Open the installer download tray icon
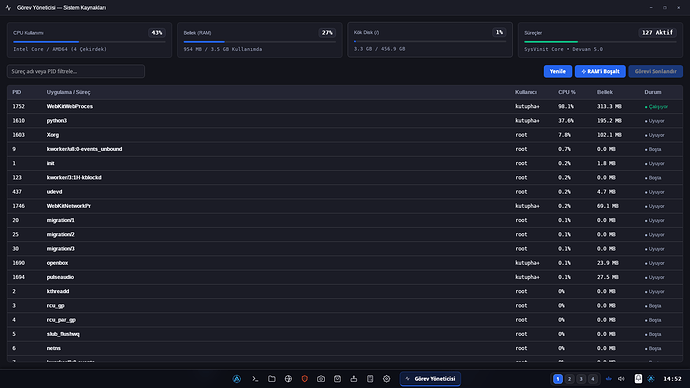The width and height of the screenshot is (690, 388). pos(354,379)
